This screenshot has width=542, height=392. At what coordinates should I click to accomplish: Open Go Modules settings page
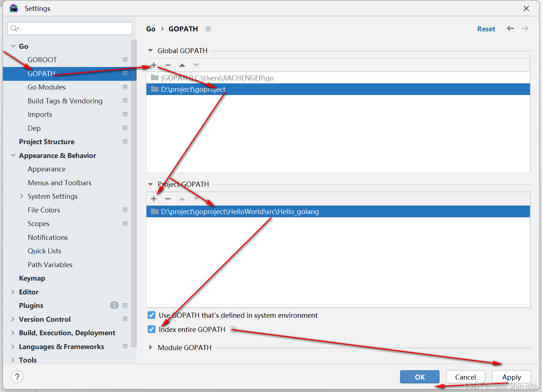click(x=47, y=87)
